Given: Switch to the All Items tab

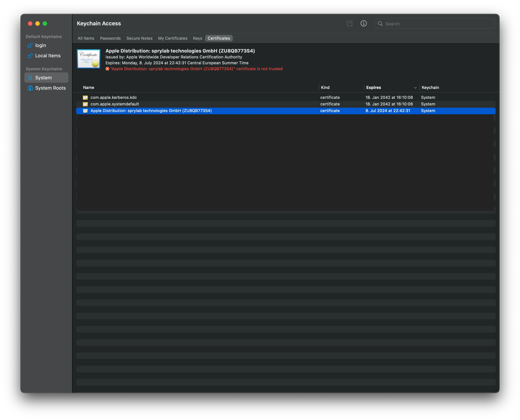Looking at the screenshot, I should (x=86, y=38).
